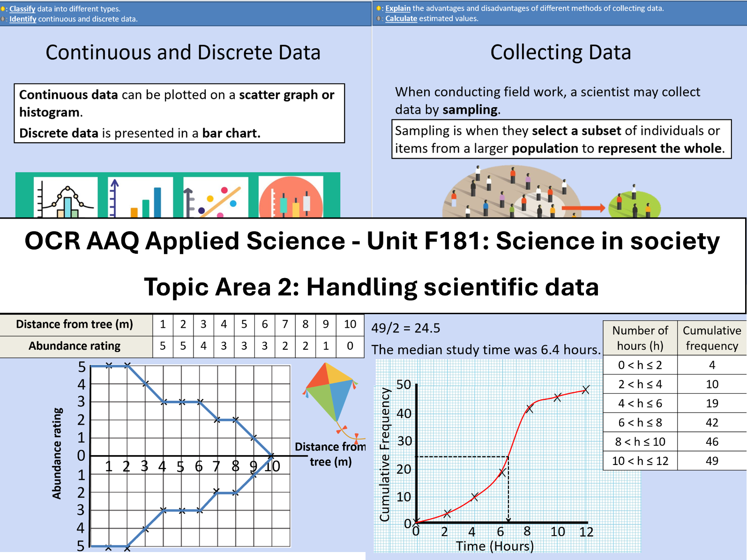Click the 'Continuous and Discrete Data' heading
Viewport: 747px width, 560px height.
pos(183,52)
